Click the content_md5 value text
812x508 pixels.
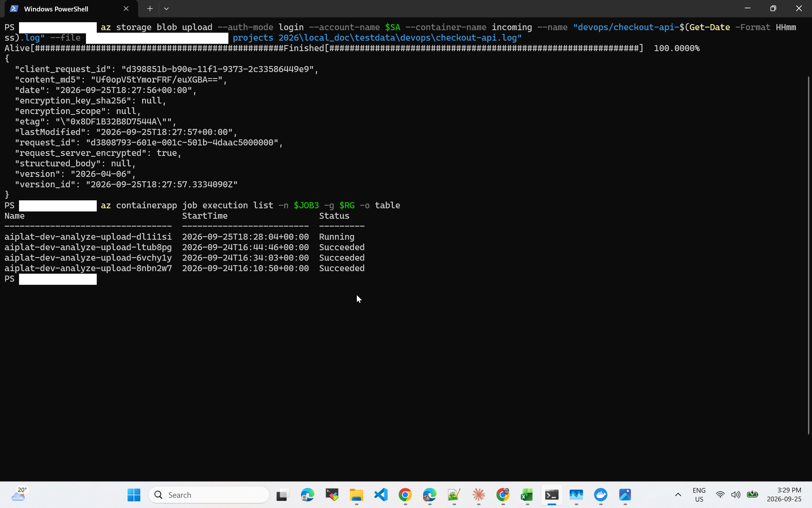[x=157, y=80]
